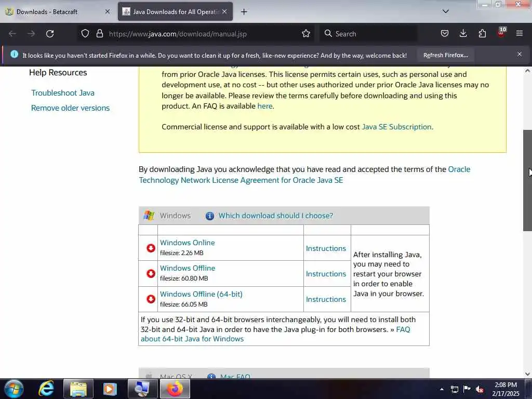Download the Windows Online installer link
The width and height of the screenshot is (532, 399).
(187, 243)
